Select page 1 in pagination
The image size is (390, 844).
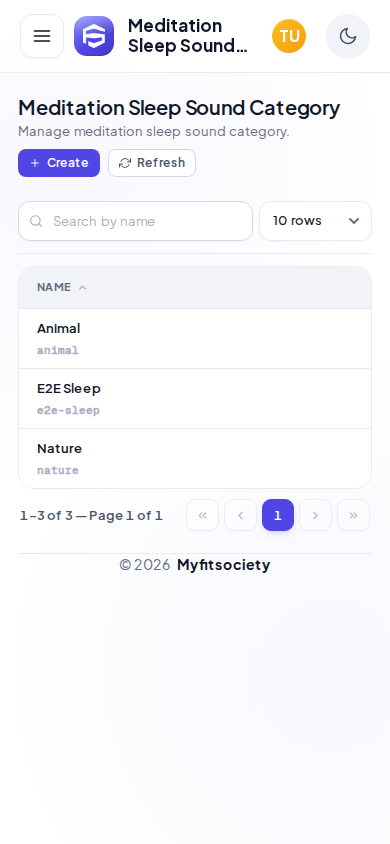point(278,515)
